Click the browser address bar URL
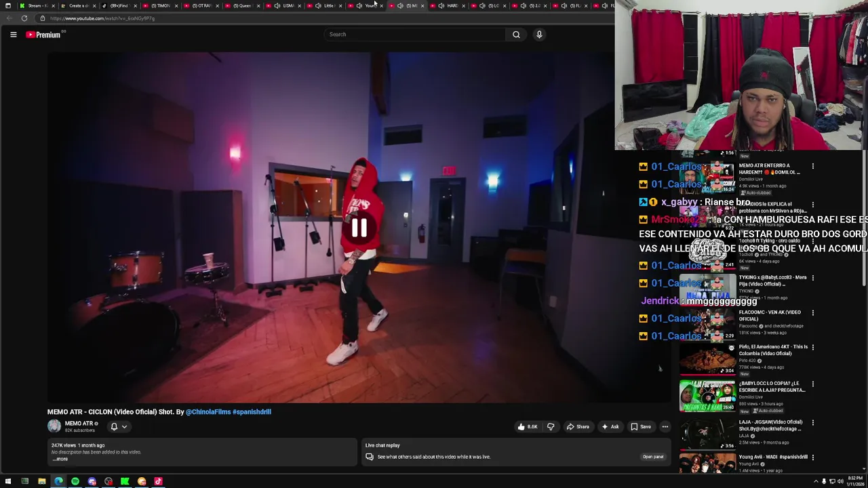The image size is (868, 488). (x=102, y=18)
